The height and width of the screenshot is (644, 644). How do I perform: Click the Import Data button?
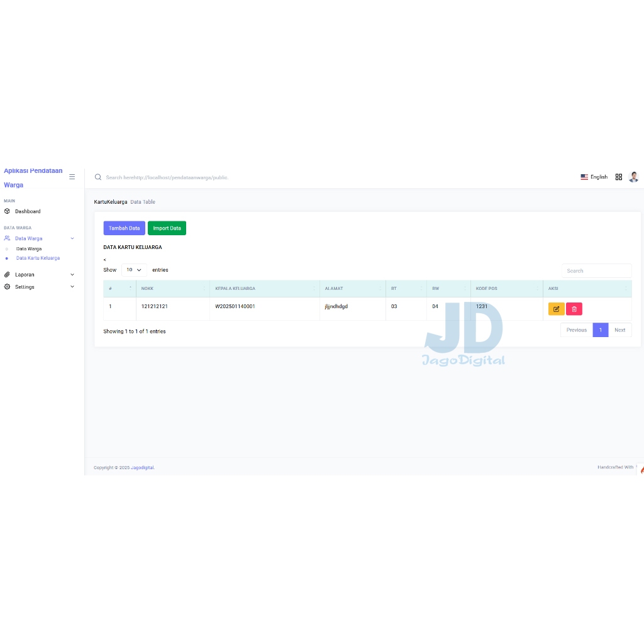click(x=167, y=228)
